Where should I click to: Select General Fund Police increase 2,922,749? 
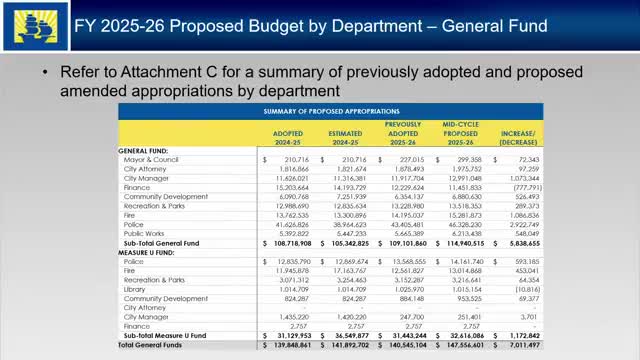click(524, 224)
